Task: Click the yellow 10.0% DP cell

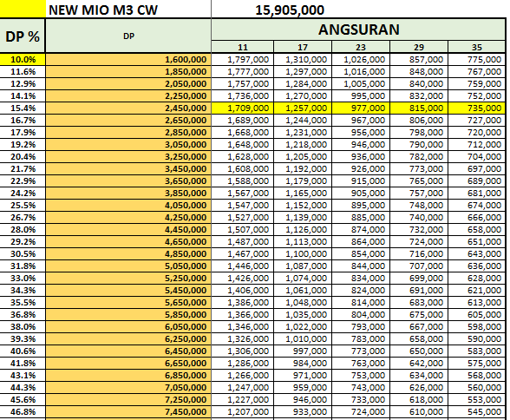Action: [23, 60]
